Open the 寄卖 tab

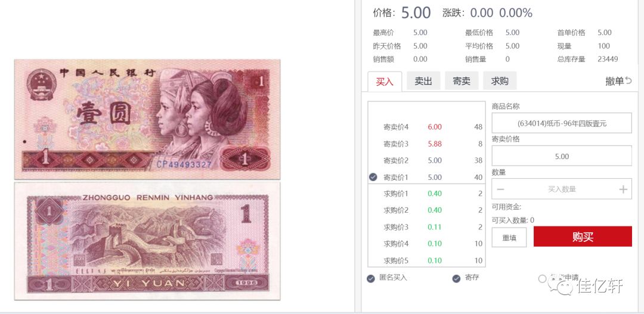[462, 81]
